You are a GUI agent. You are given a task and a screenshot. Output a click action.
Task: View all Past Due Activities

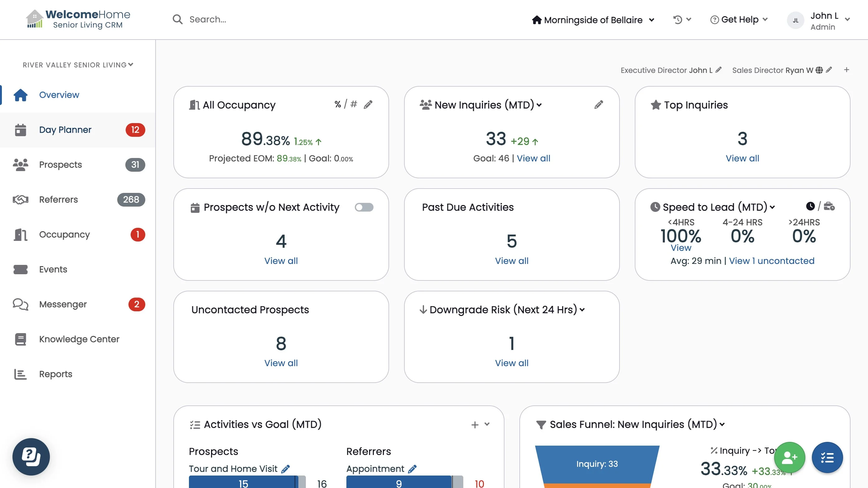pos(511,261)
